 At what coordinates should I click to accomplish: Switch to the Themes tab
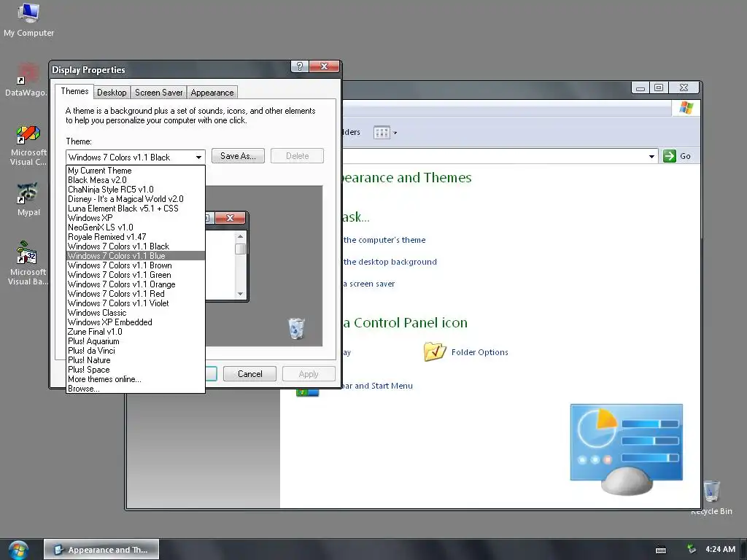point(74,91)
